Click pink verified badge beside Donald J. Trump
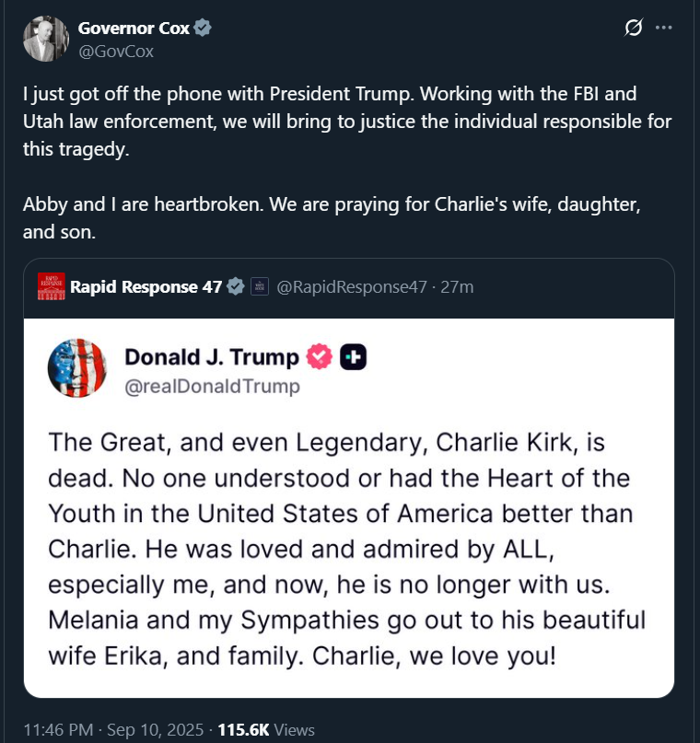 [320, 356]
